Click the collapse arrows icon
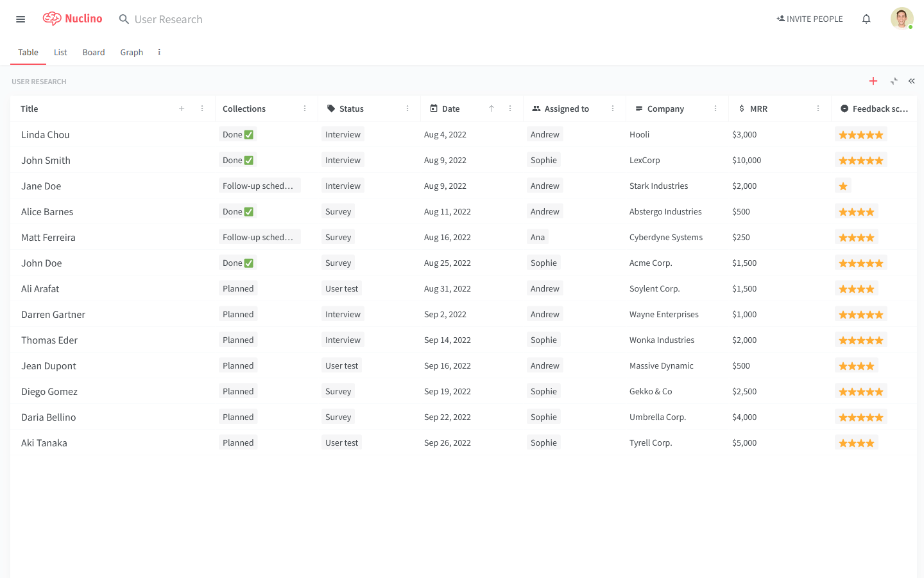This screenshot has width=924, height=578. point(894,81)
